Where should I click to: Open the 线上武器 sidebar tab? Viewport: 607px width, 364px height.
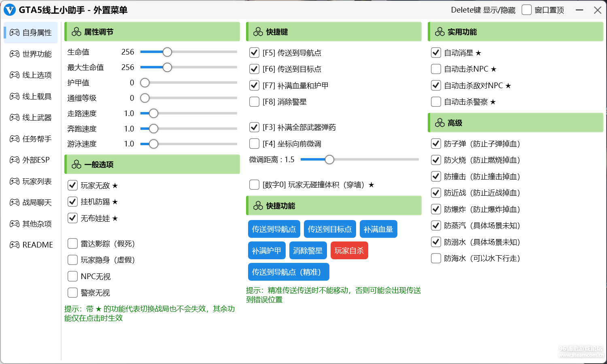[31, 118]
